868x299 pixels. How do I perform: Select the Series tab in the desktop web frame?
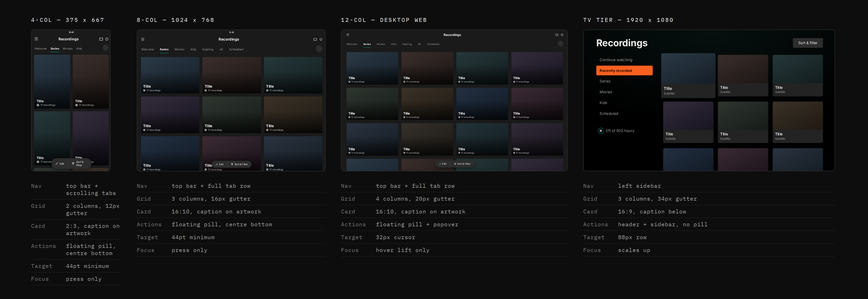(x=367, y=44)
